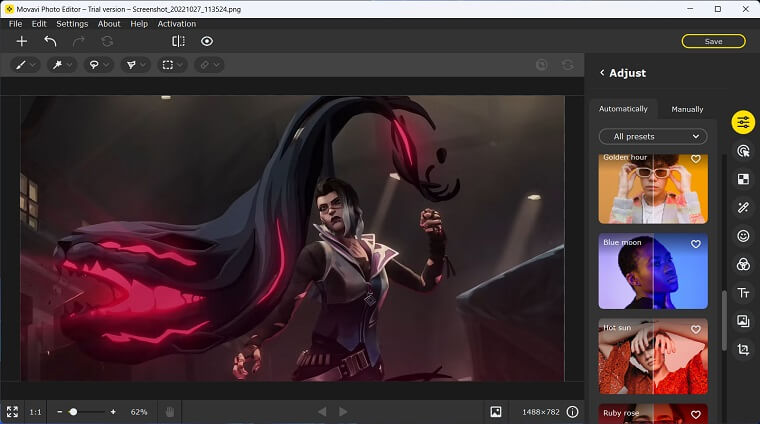
Task: Open the Edit menu
Action: pyautogui.click(x=39, y=24)
